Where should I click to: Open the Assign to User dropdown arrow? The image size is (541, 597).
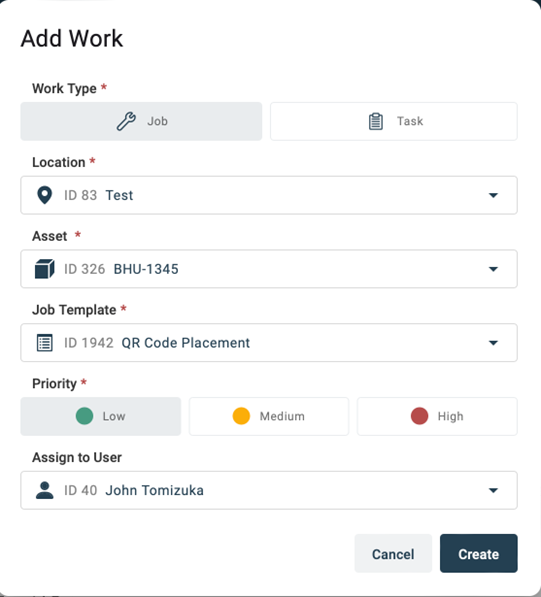493,490
